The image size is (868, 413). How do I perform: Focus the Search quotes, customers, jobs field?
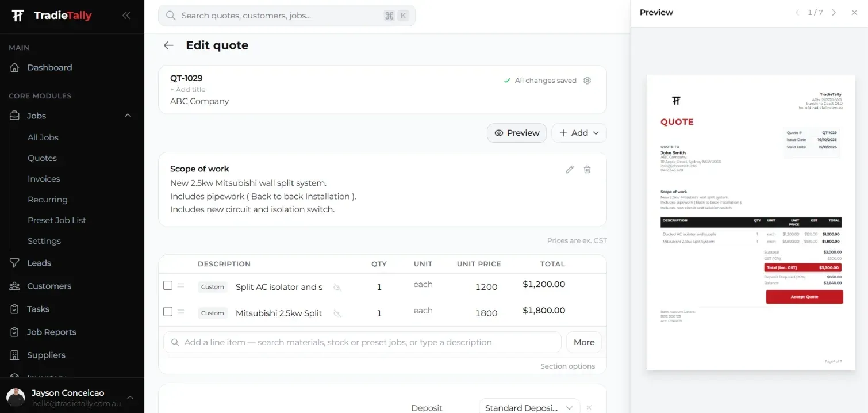287,16
